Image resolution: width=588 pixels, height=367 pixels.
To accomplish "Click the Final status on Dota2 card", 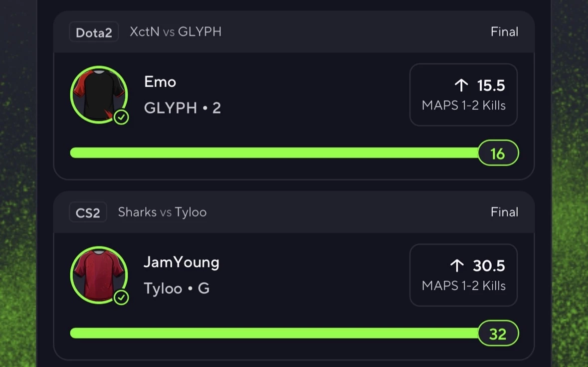I will click(504, 32).
